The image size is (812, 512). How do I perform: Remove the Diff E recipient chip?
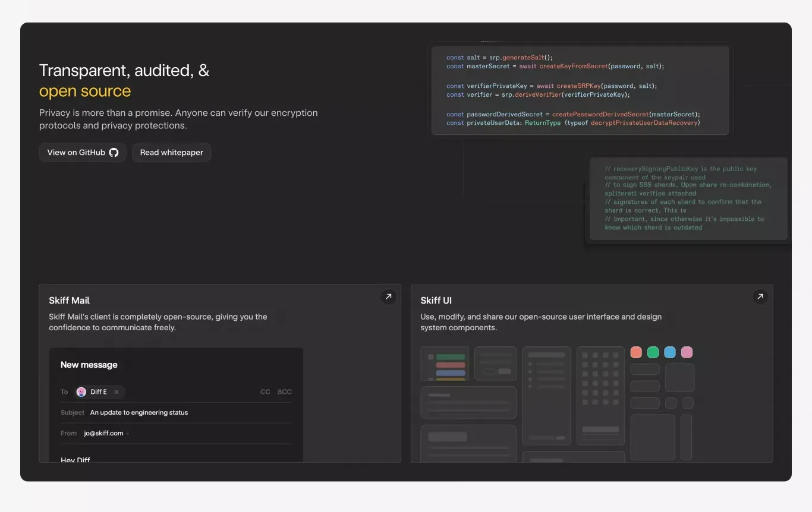[117, 392]
